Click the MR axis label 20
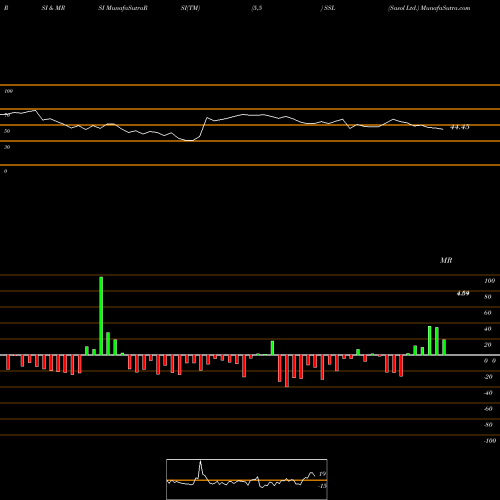 (488, 345)
